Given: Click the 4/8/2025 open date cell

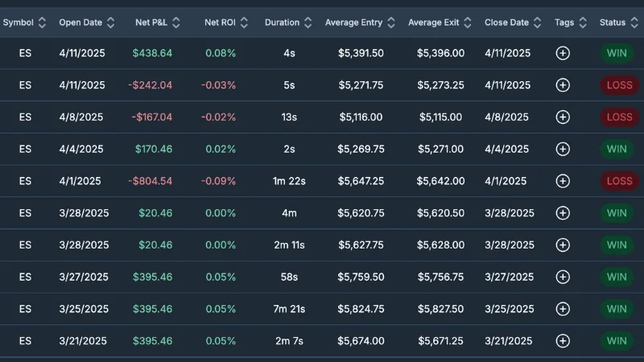Looking at the screenshot, I should [x=81, y=117].
